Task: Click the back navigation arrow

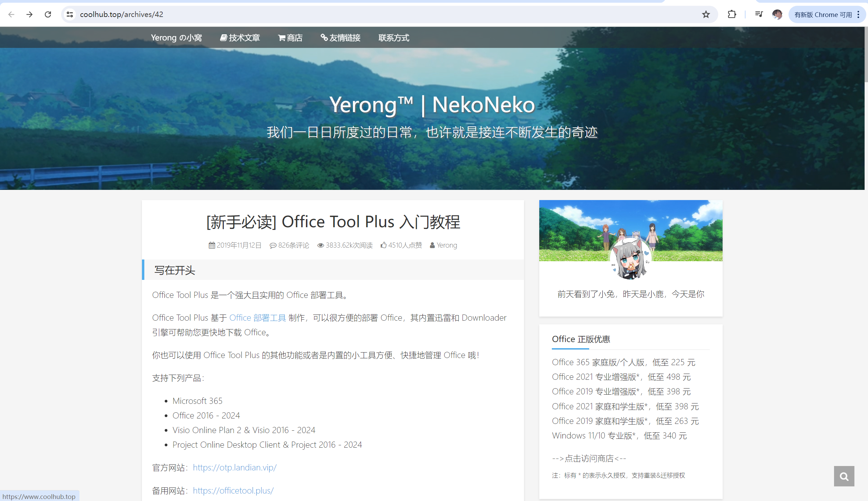Action: click(x=12, y=15)
